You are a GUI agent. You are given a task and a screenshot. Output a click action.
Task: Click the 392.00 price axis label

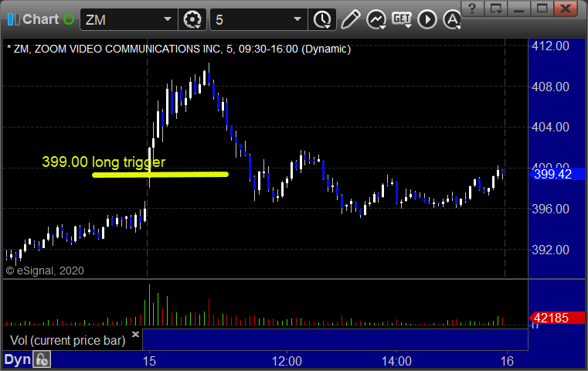coord(550,250)
